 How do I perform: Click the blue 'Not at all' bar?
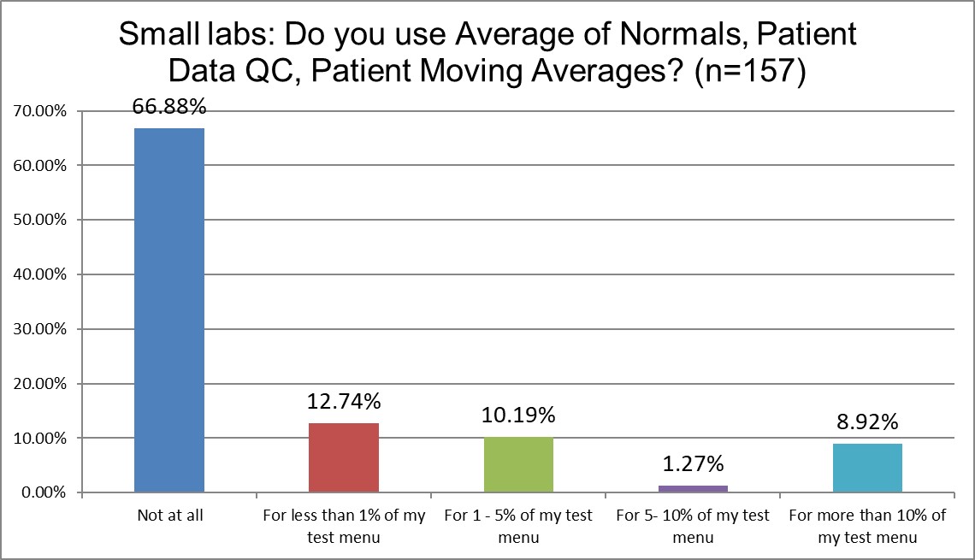point(169,310)
